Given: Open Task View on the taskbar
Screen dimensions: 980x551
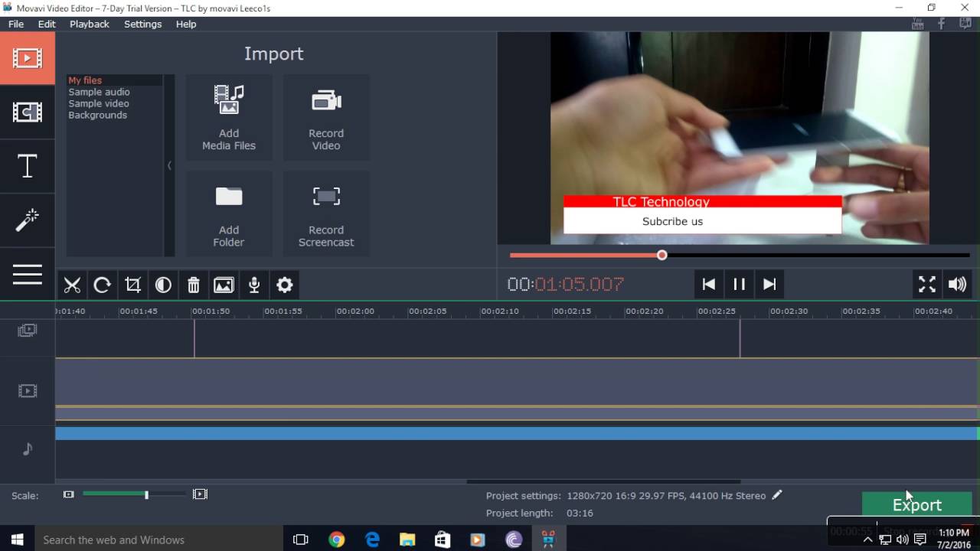Looking at the screenshot, I should (301, 540).
